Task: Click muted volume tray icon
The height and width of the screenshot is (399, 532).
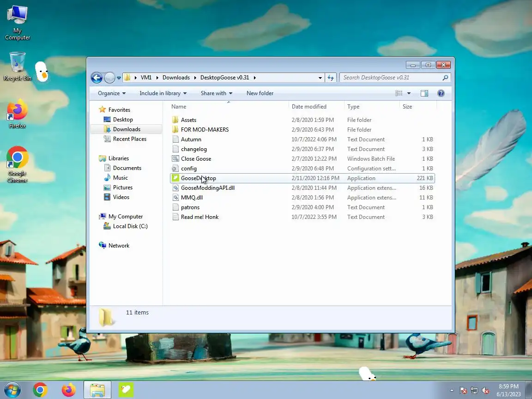Action: [485, 391]
